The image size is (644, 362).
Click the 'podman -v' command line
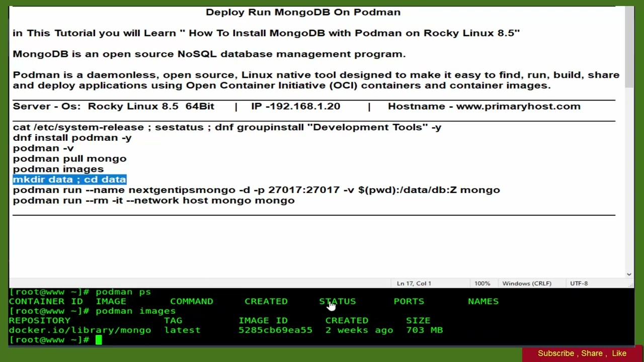(x=43, y=148)
